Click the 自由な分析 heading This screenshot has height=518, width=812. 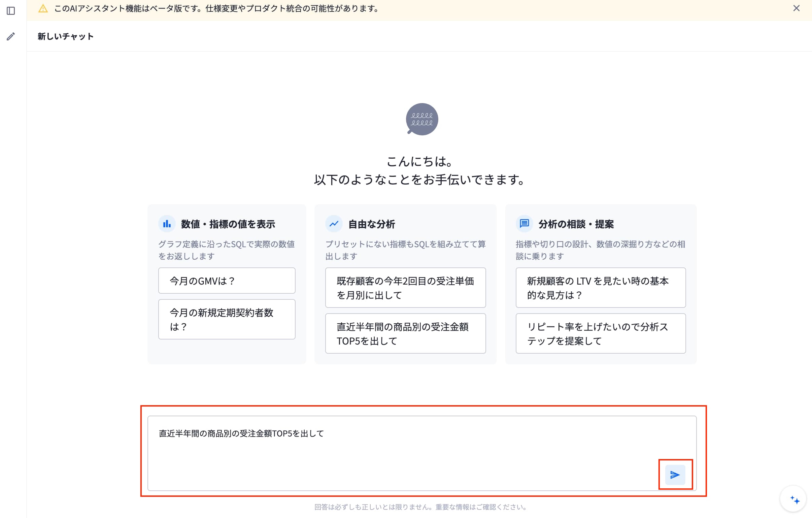tap(371, 224)
